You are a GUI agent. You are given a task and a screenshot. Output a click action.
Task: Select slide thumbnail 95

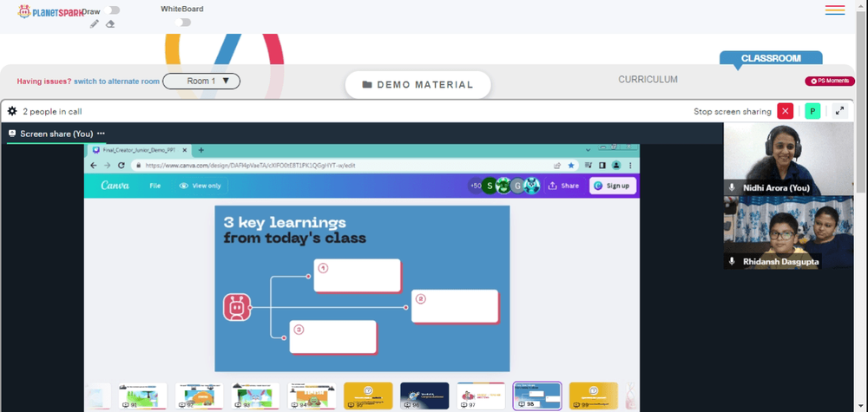[368, 396]
